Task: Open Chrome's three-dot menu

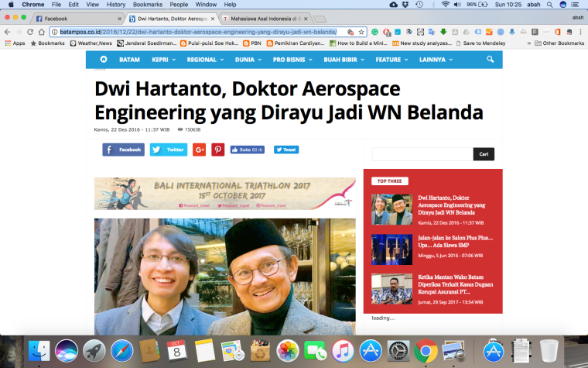Action: pyautogui.click(x=580, y=32)
